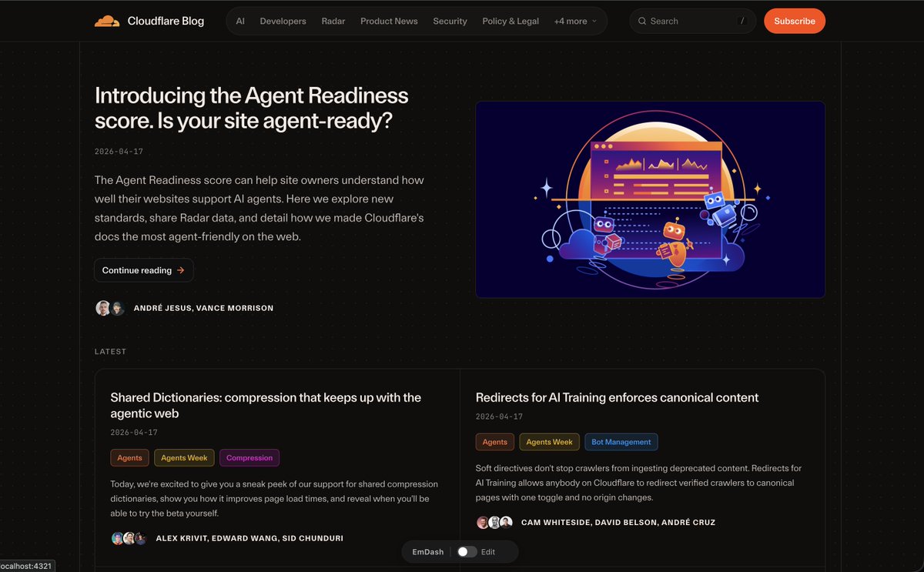This screenshot has width=924, height=572.
Task: Open the Product News category
Action: click(389, 22)
